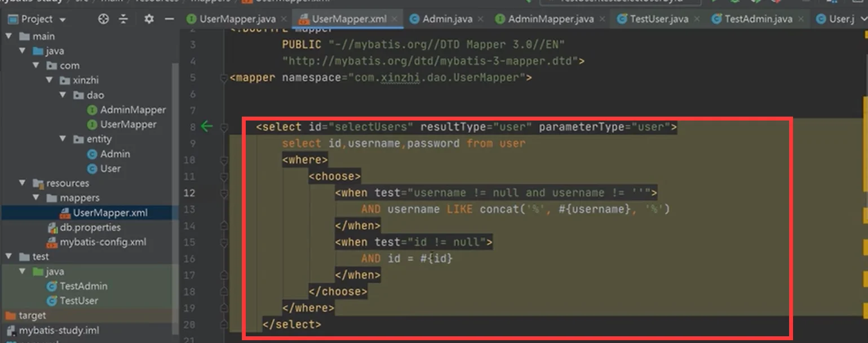
Task: Click the fold end marker on line 17
Action: click(x=224, y=275)
